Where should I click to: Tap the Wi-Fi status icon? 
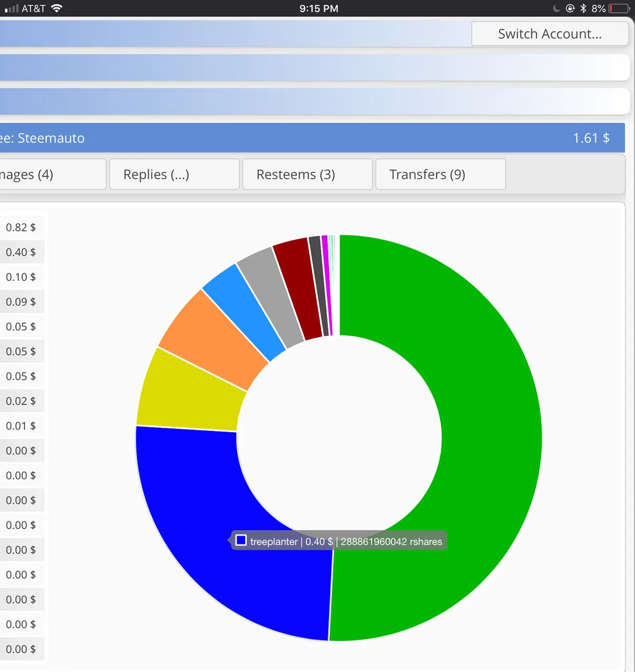click(57, 8)
